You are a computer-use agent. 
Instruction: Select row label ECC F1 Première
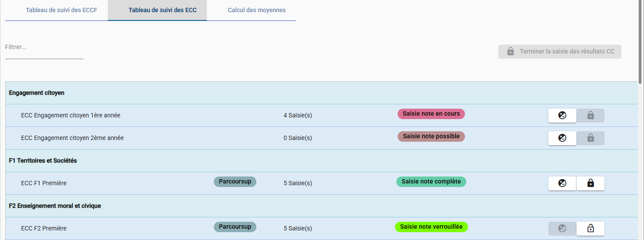[x=44, y=183]
